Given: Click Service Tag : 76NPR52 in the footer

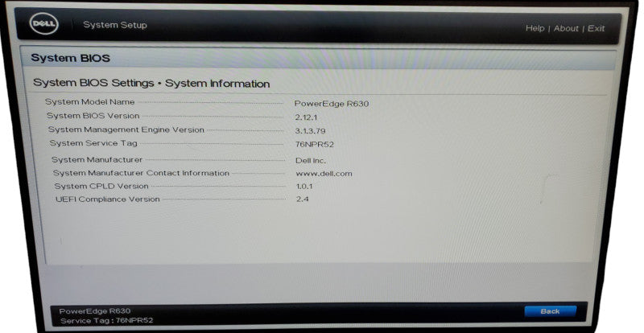Looking at the screenshot, I should [107, 321].
